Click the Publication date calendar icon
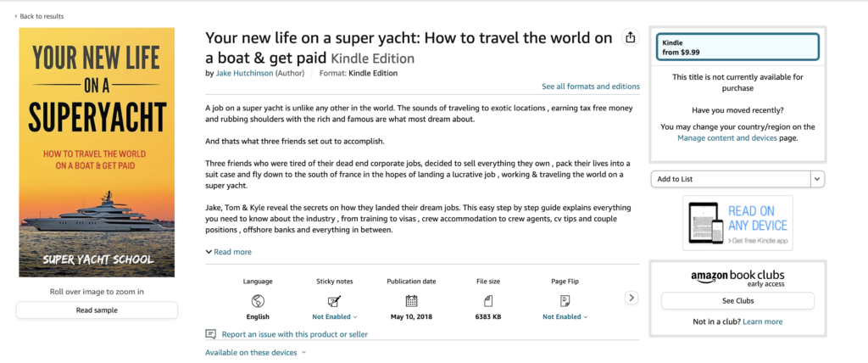The height and width of the screenshot is (363, 868). 411,300
